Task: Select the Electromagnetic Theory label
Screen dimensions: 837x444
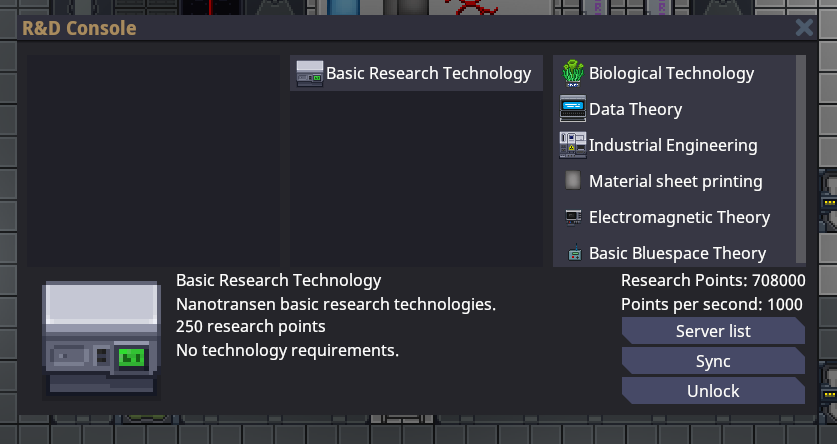Action: click(679, 217)
